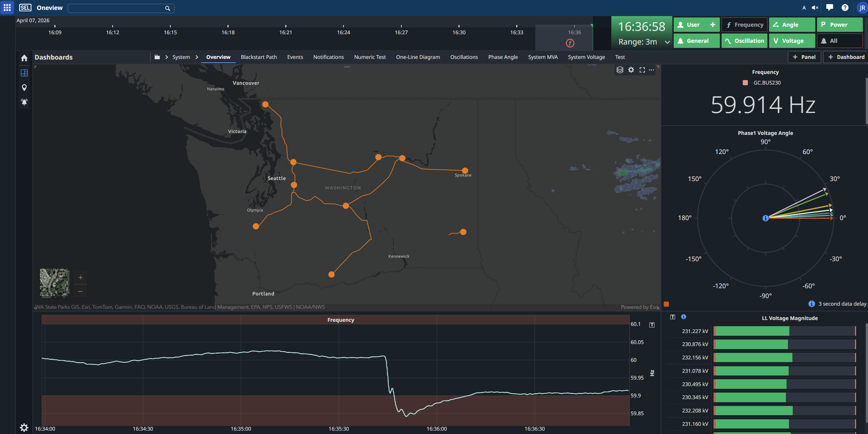Expand the System breadcrumb chevron

point(197,57)
